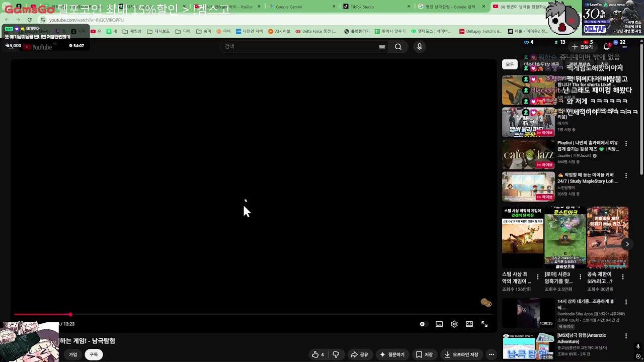The height and width of the screenshot is (362, 644).
Task: Click 오프라인 저장 download button
Action: click(461, 354)
